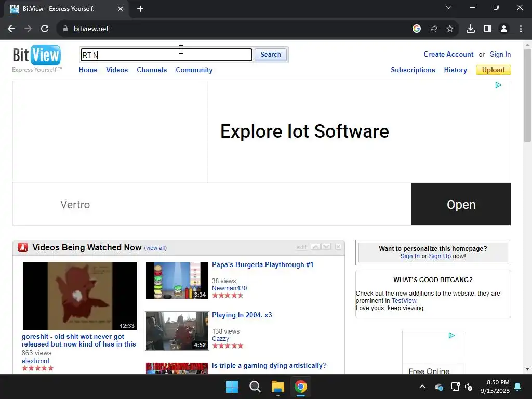Visit the Newman420 channel
532x399 pixels.
(229, 288)
